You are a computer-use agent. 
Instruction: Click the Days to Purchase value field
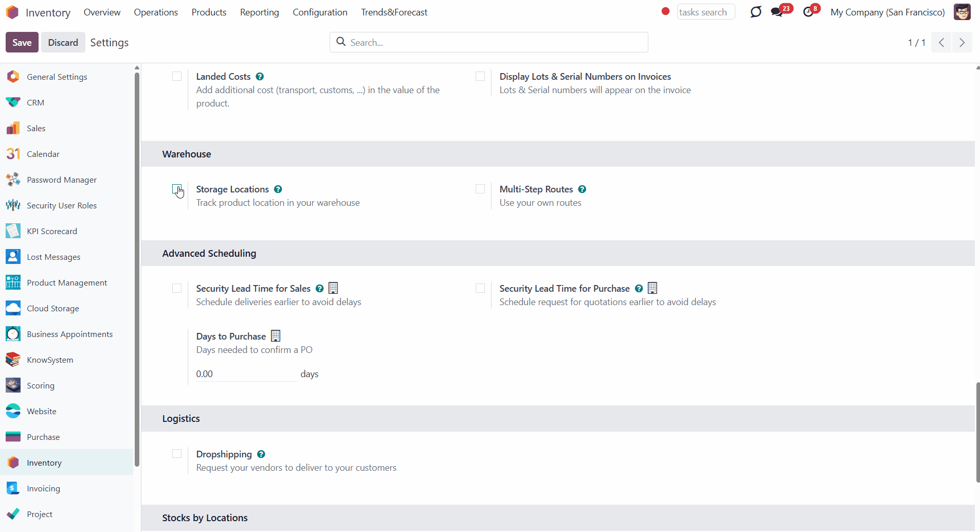coord(246,374)
